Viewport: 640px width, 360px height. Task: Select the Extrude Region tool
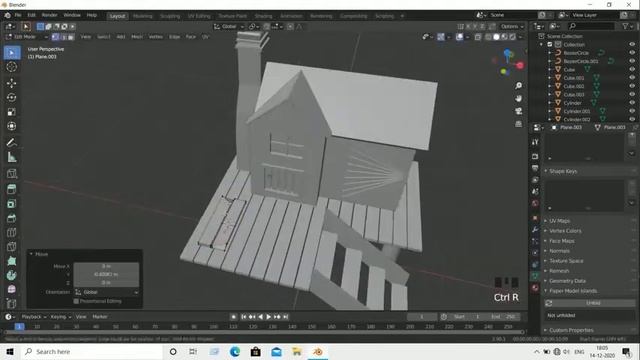point(12,189)
